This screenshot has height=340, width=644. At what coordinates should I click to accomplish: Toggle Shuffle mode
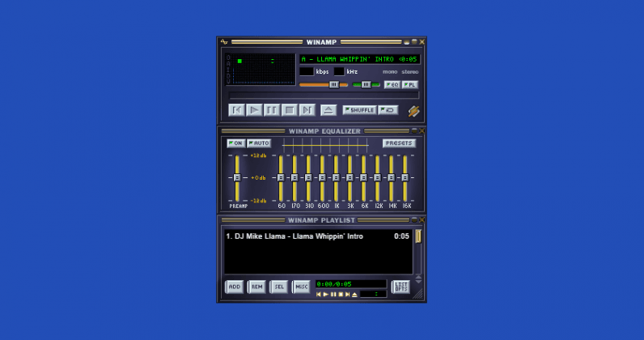(360, 110)
